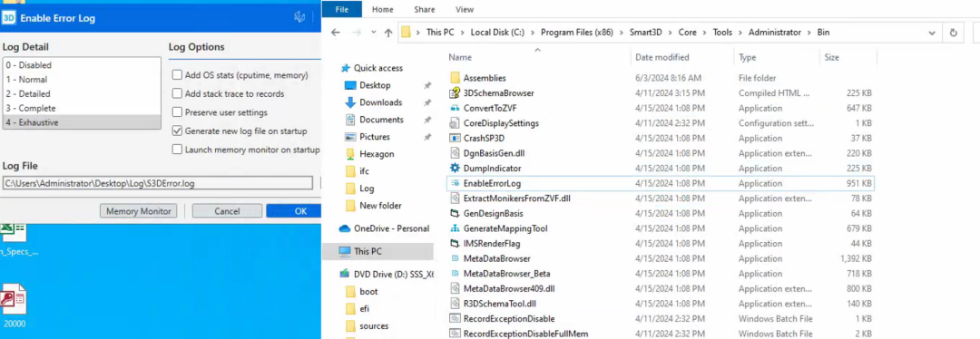Screen dimensions: 980x339
Task: Open recent locations dropdown arrow
Action: pyautogui.click(x=373, y=33)
